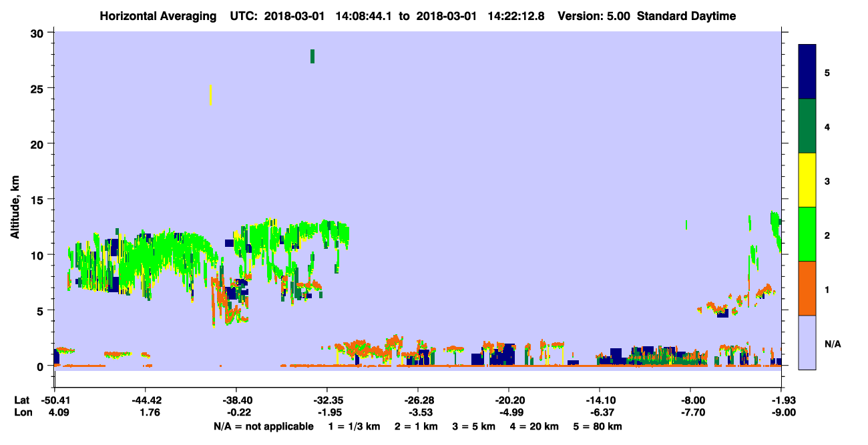Image resolution: width=868 pixels, height=445 pixels.
Task: Click the 'Lon' row label
Action: coord(22,412)
